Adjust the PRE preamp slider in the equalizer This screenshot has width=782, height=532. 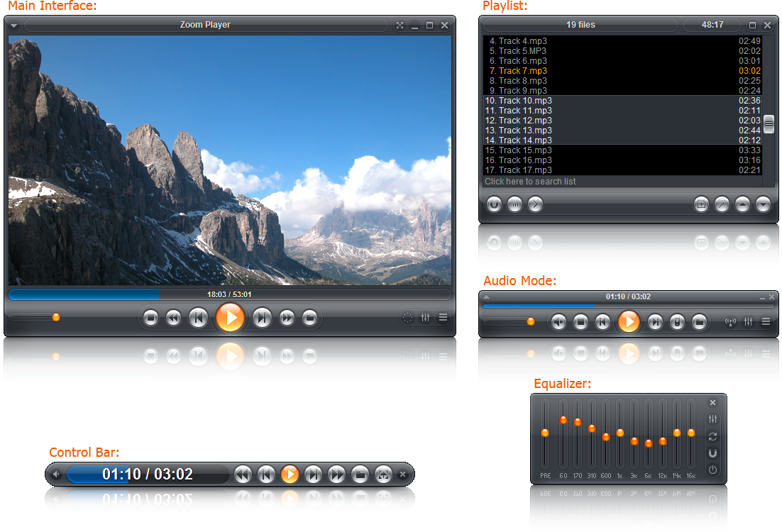544,433
